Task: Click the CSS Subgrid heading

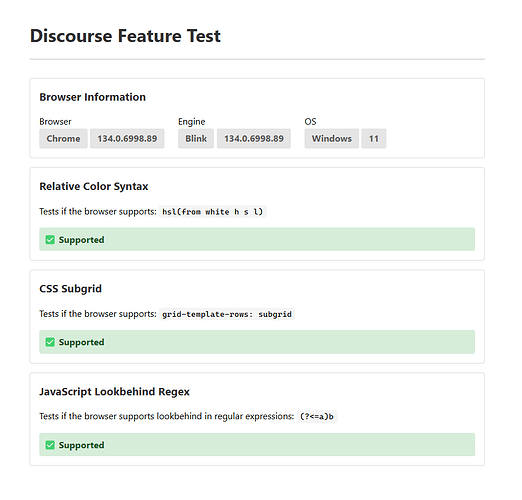Action: pyautogui.click(x=70, y=289)
